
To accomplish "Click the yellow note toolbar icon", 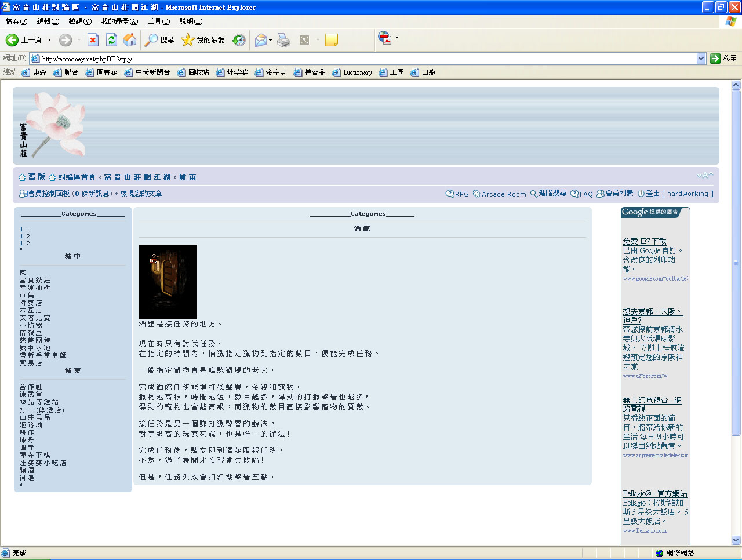I will click(332, 40).
